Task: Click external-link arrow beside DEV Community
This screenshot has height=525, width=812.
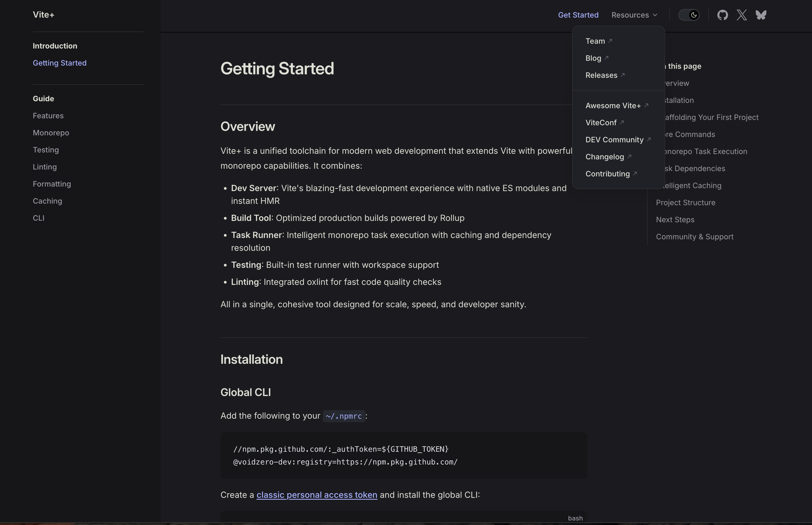Action: tap(649, 139)
